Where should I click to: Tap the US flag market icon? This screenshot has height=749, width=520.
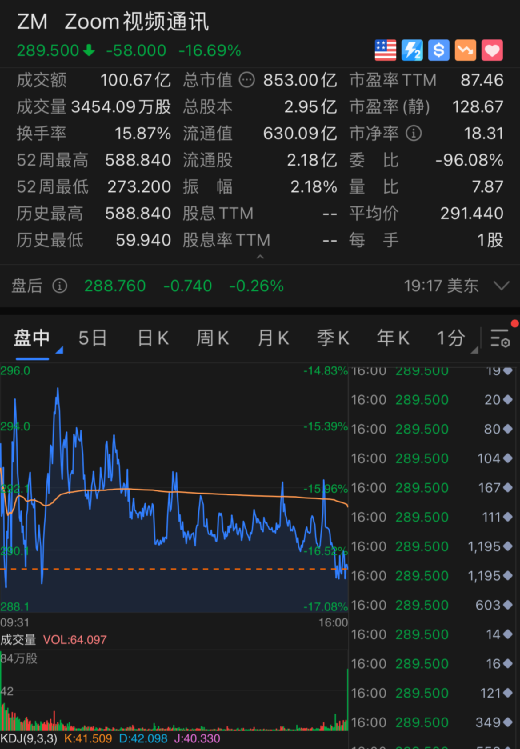(x=385, y=50)
